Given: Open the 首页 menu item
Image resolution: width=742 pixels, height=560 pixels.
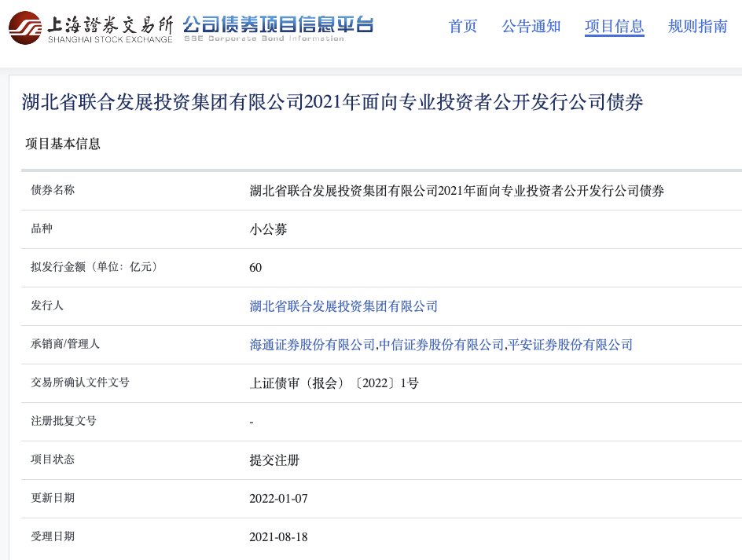Looking at the screenshot, I should coord(463,26).
